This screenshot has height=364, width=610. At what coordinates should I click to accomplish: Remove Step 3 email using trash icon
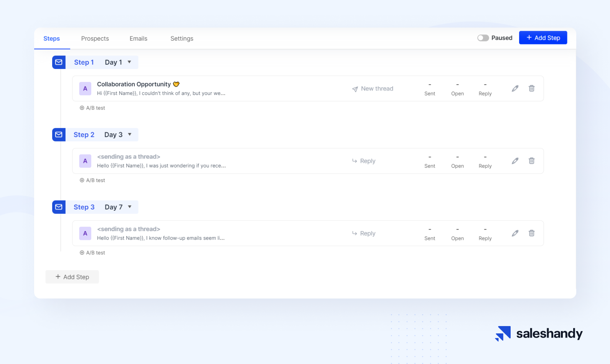click(x=531, y=233)
